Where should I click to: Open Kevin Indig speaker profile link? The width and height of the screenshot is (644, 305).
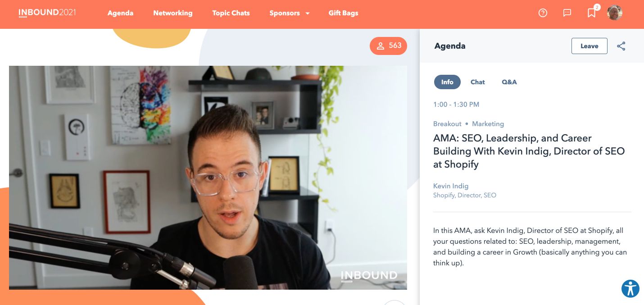pos(451,186)
